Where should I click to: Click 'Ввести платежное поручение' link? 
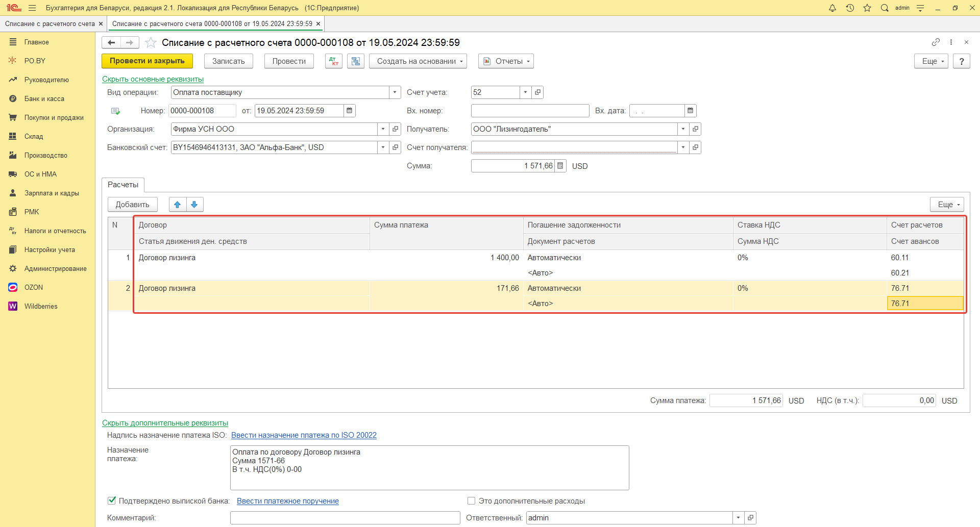[x=287, y=501]
